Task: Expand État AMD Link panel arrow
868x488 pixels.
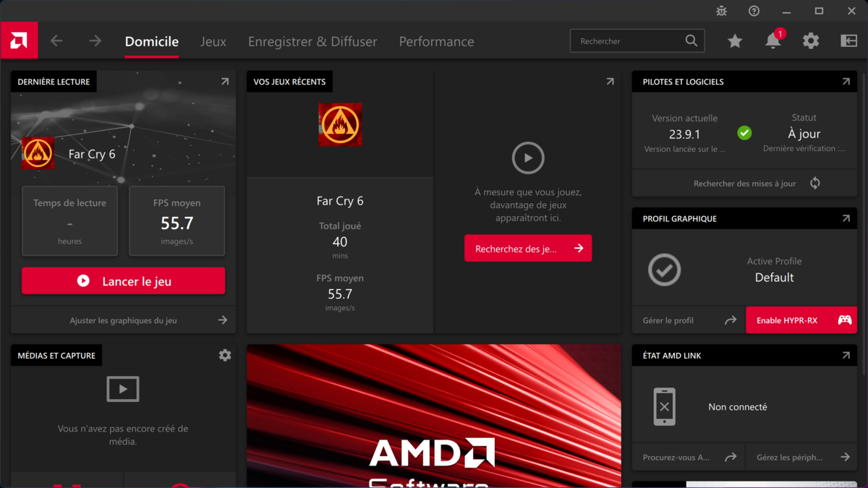Action: [x=846, y=355]
